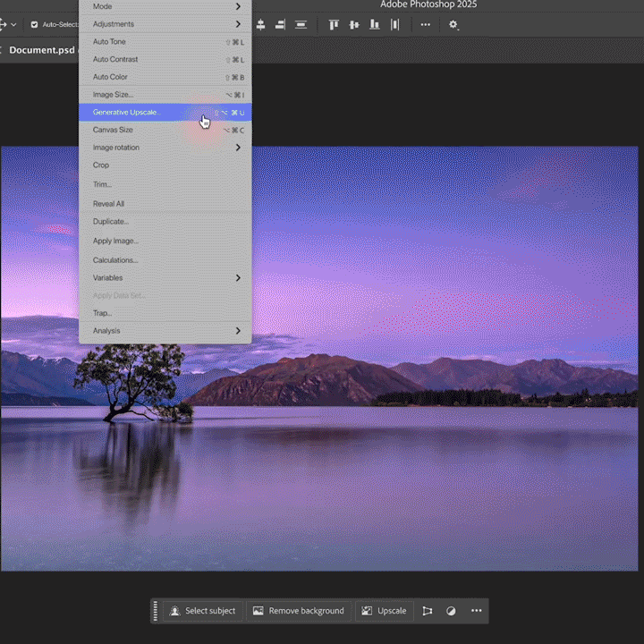This screenshot has width=644, height=644.
Task: Click the align bottom edges icon
Action: 373,25
